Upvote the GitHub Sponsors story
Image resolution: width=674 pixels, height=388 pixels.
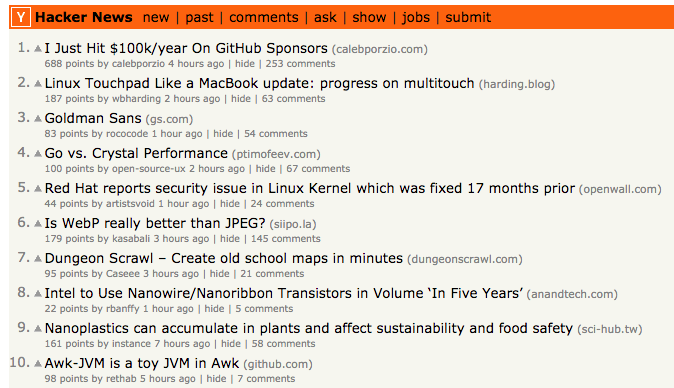[x=38, y=49]
